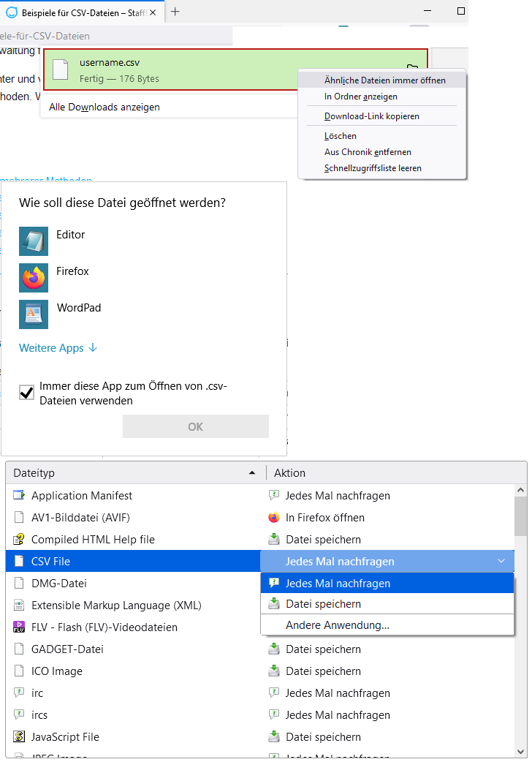Uncheck always use this app for .csv
Screen dimensions: 532x762
27,393
